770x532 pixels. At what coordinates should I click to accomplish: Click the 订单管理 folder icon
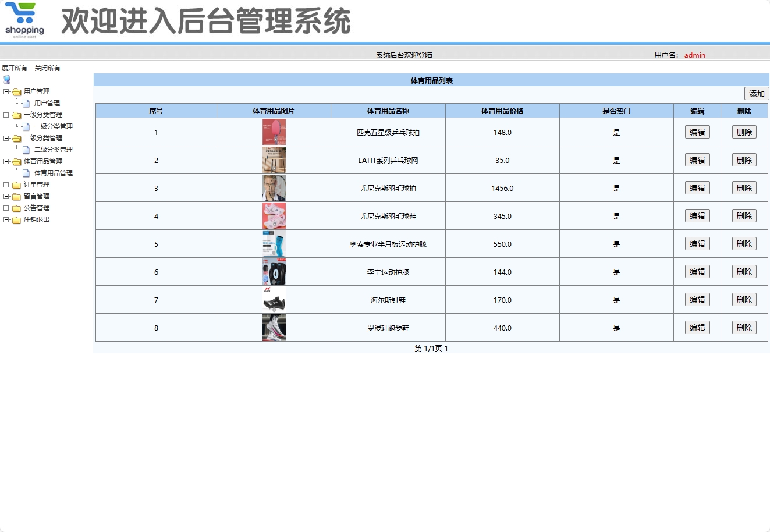(x=16, y=185)
